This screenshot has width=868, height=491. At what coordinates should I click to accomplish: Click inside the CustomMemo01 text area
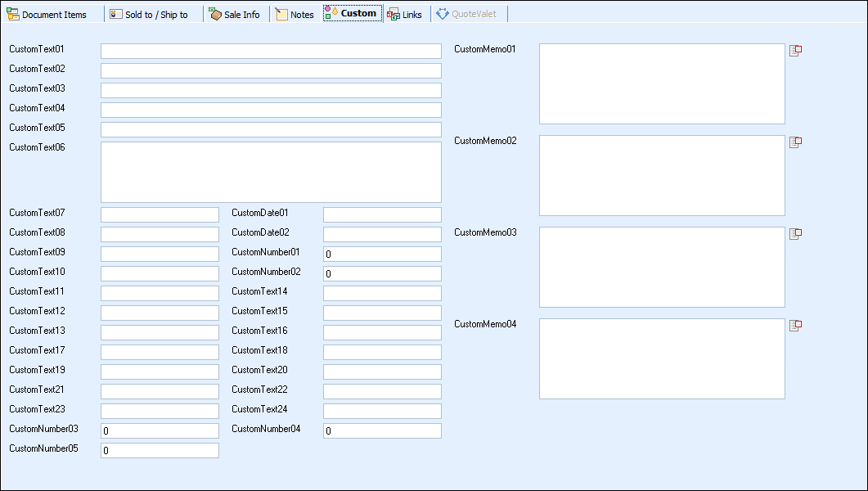662,84
